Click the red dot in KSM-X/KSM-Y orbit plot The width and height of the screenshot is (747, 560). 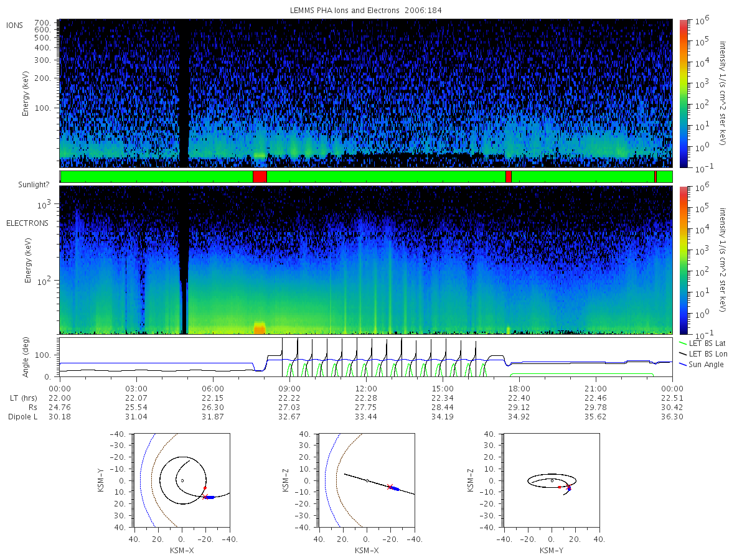tap(205, 488)
